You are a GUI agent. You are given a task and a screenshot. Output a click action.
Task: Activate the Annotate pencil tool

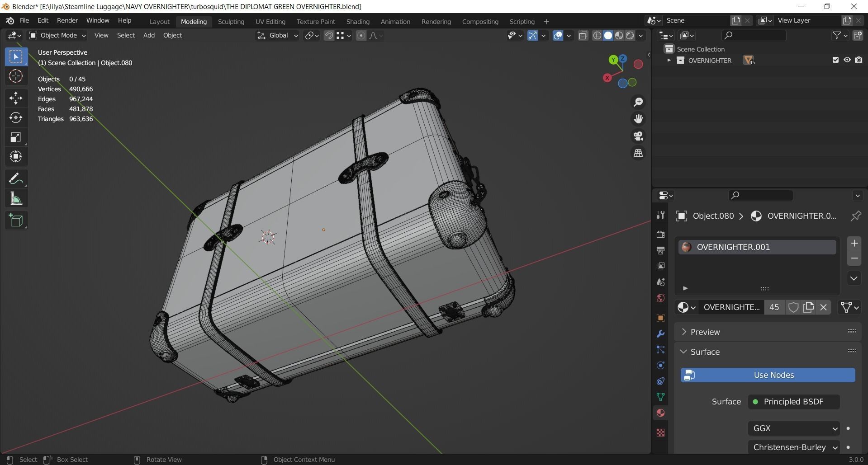tap(16, 178)
